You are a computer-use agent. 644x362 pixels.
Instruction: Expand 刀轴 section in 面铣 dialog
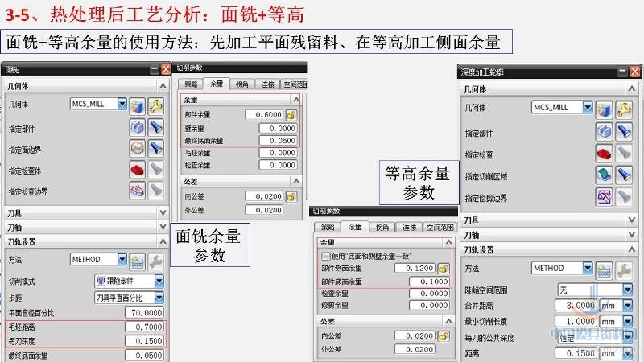pyautogui.click(x=163, y=227)
